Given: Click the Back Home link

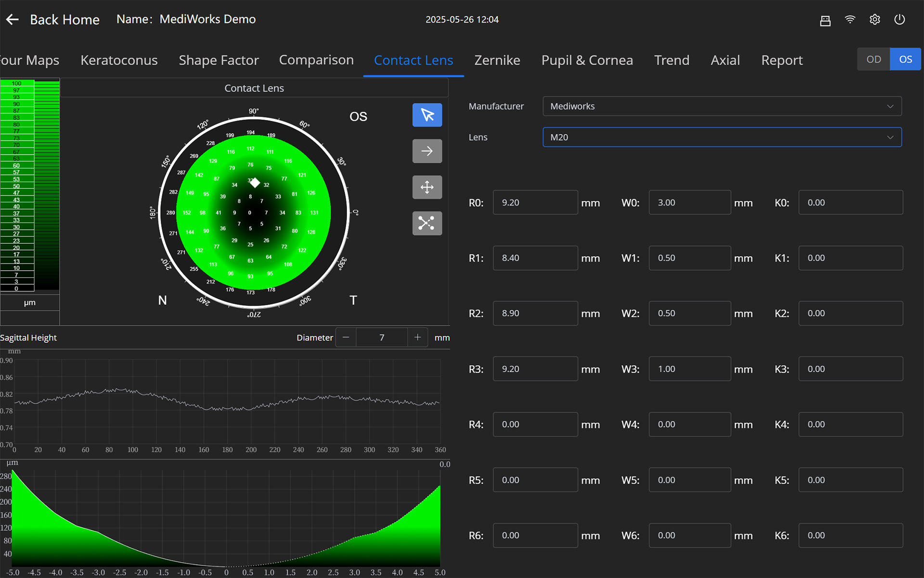Looking at the screenshot, I should (64, 20).
